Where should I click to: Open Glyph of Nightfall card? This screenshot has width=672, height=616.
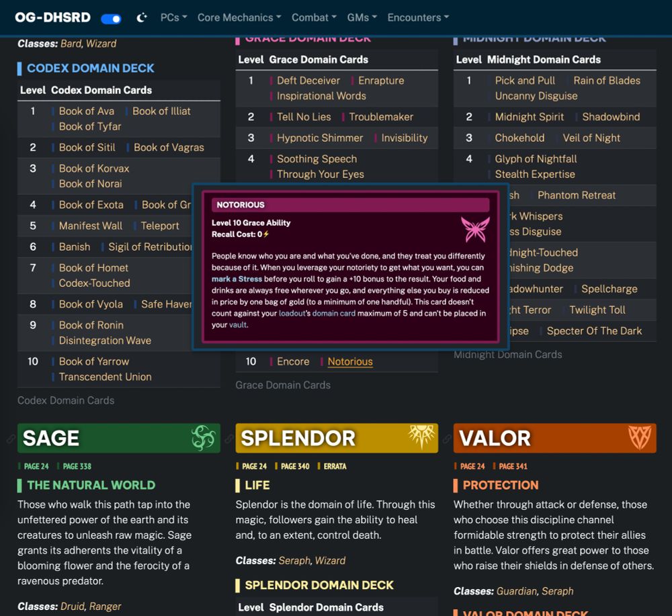tap(536, 159)
